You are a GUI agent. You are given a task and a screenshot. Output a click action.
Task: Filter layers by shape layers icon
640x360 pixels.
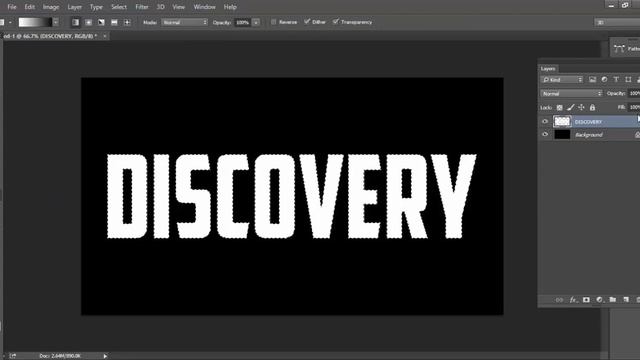click(x=628, y=80)
